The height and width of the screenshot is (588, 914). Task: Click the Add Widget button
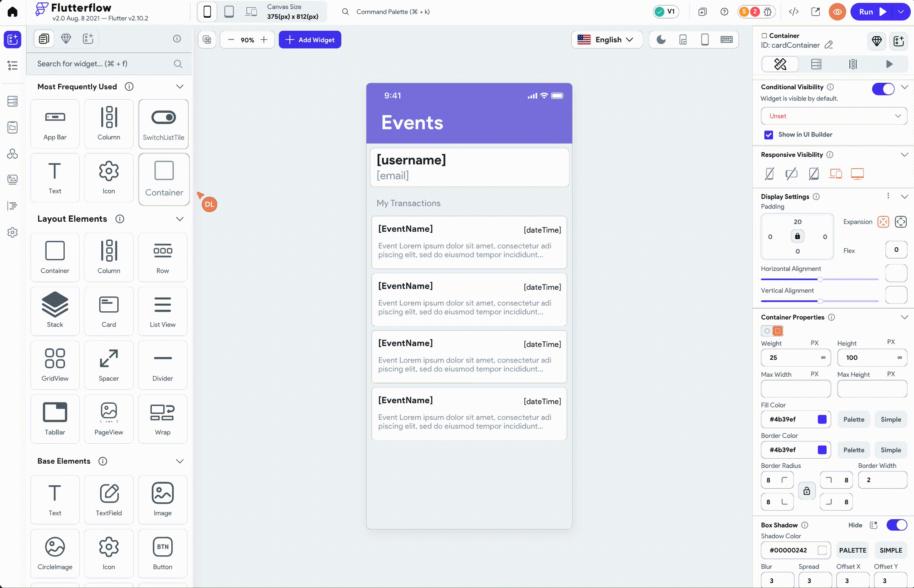310,39
